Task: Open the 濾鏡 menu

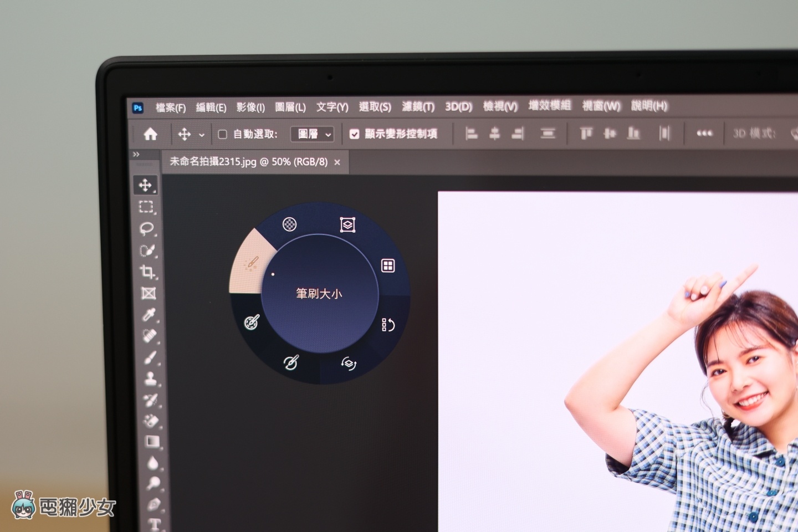Action: click(419, 106)
